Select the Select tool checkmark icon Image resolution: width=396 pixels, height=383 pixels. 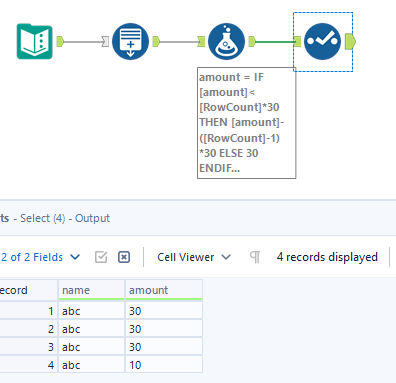(x=322, y=41)
